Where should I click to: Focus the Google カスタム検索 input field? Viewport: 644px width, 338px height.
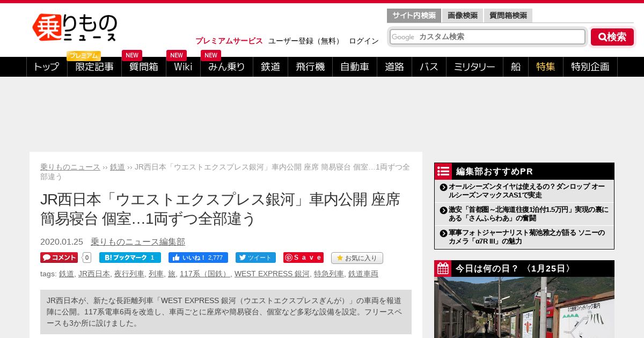(x=487, y=36)
